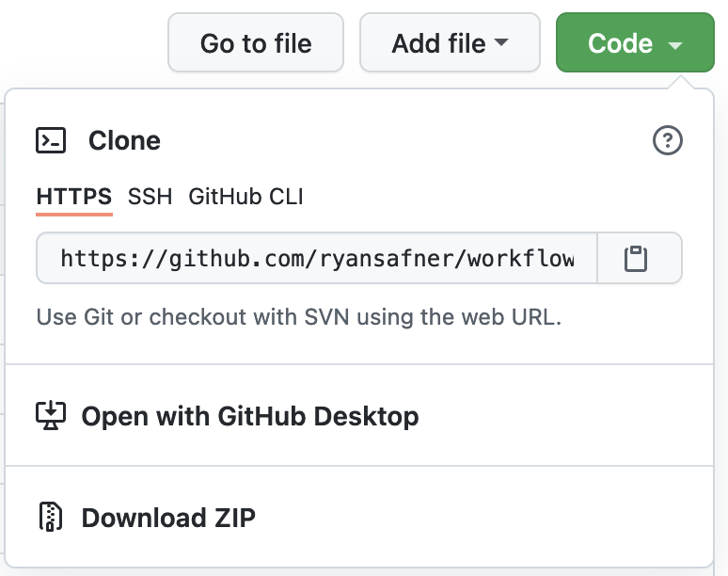Click the "Clone" heading text
This screenshot has width=728, height=576.
124,140
